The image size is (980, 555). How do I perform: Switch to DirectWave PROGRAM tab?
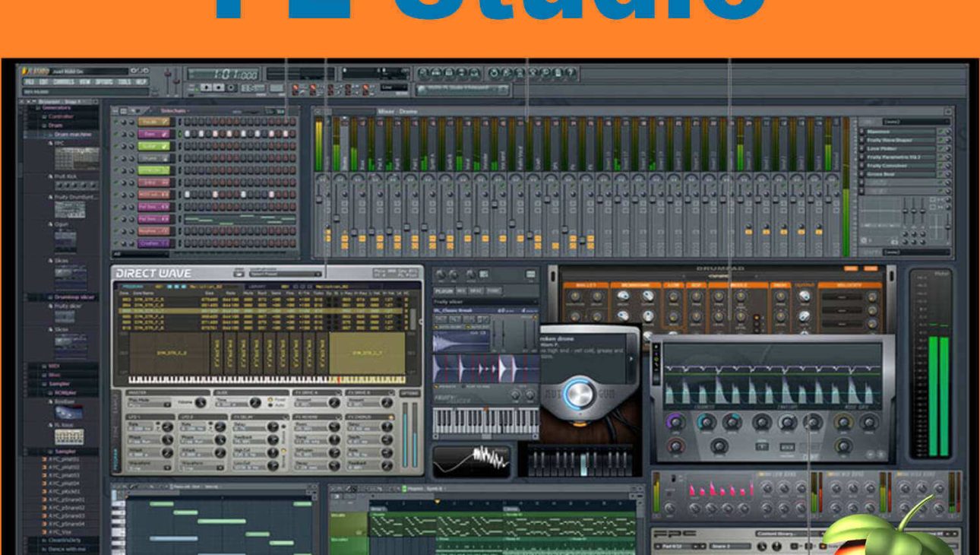pos(132,287)
